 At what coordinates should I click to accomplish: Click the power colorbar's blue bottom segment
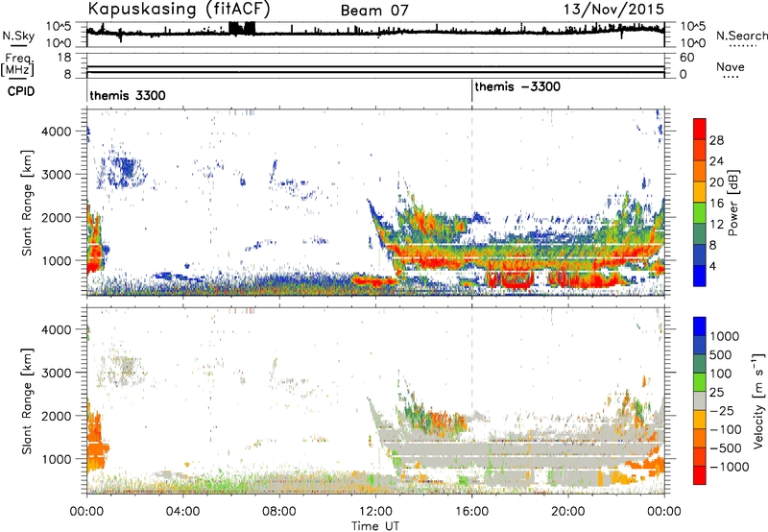[x=700, y=276]
